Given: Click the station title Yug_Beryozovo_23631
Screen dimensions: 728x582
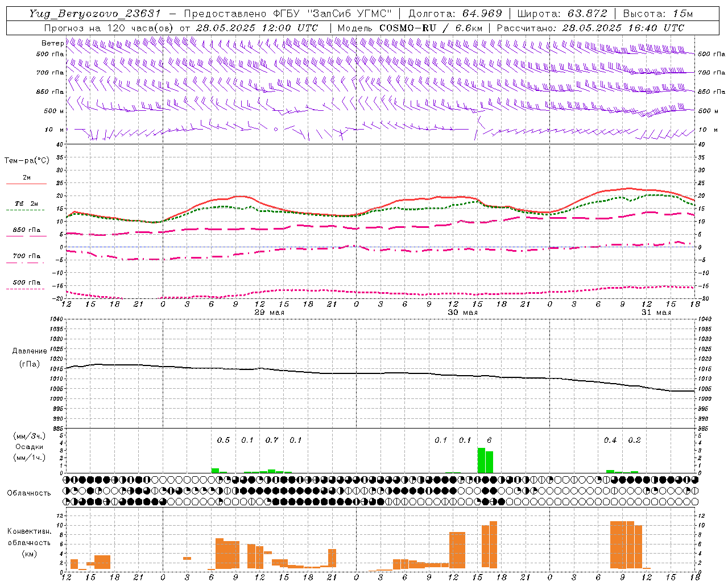Looking at the screenshot, I should (95, 14).
